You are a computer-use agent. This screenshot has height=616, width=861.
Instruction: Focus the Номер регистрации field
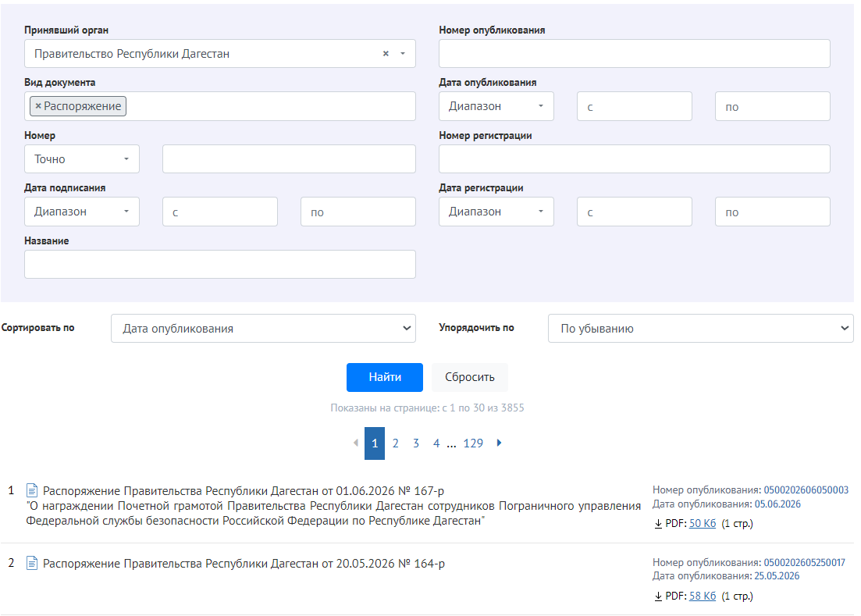coord(634,158)
